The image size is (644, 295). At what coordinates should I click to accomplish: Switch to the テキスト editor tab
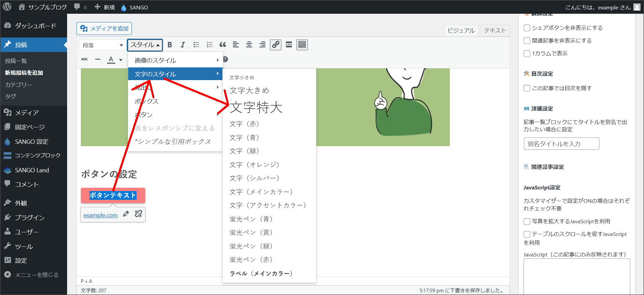(495, 31)
